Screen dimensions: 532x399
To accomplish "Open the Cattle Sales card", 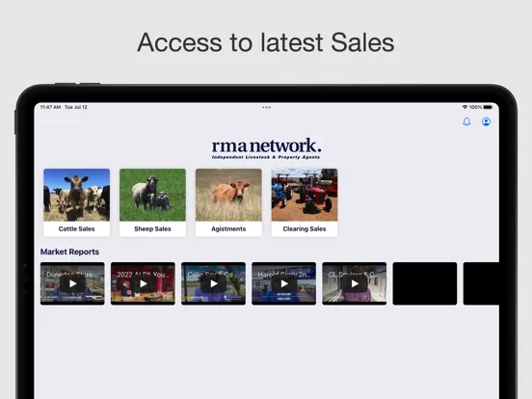I will point(77,202).
